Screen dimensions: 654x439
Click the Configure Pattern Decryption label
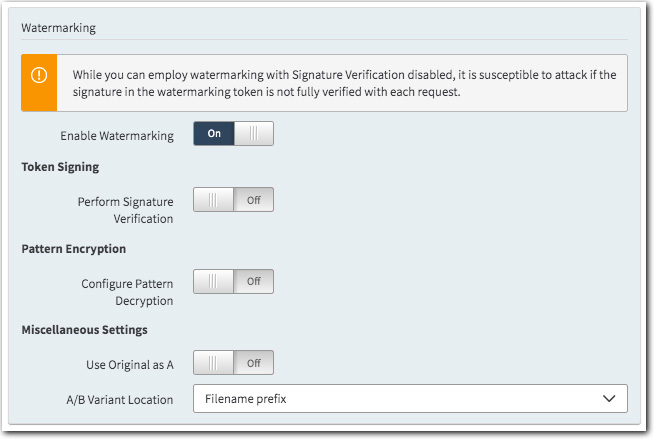127,292
